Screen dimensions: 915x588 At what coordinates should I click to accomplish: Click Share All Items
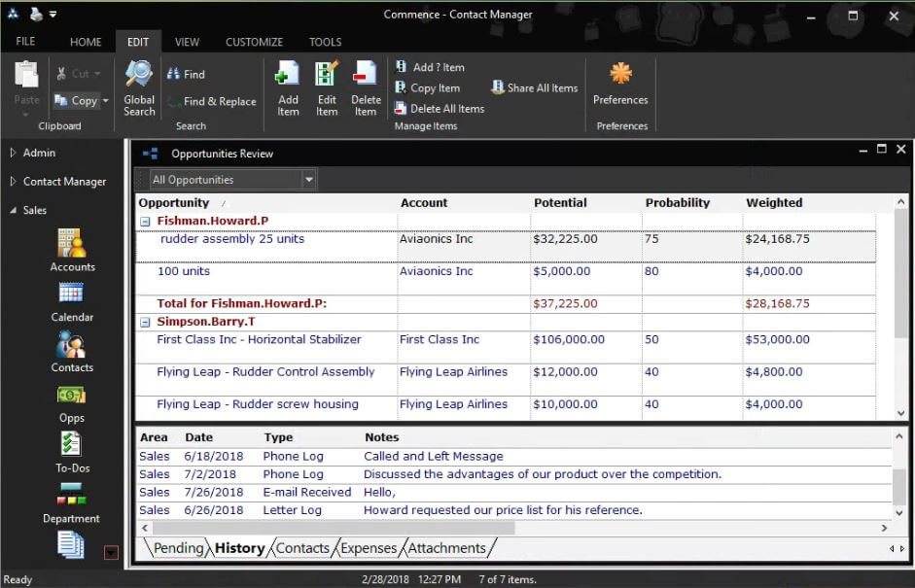[x=535, y=88]
